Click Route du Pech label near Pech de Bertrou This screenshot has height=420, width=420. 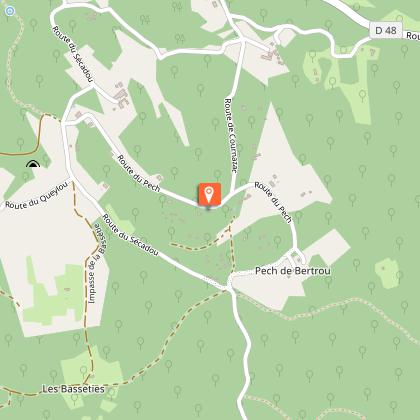pos(273,202)
